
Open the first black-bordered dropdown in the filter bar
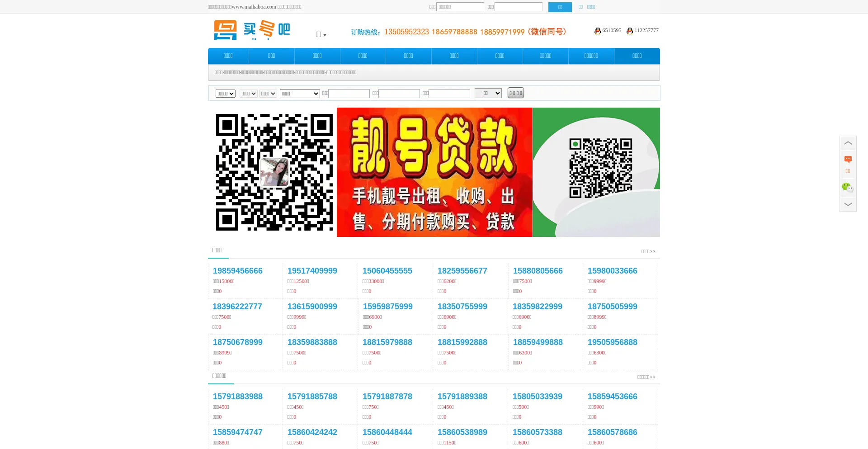[x=226, y=94]
